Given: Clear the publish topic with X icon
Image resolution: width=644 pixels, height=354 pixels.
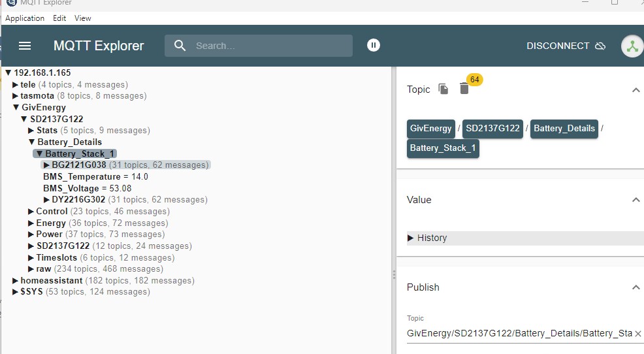Looking at the screenshot, I should pyautogui.click(x=638, y=334).
